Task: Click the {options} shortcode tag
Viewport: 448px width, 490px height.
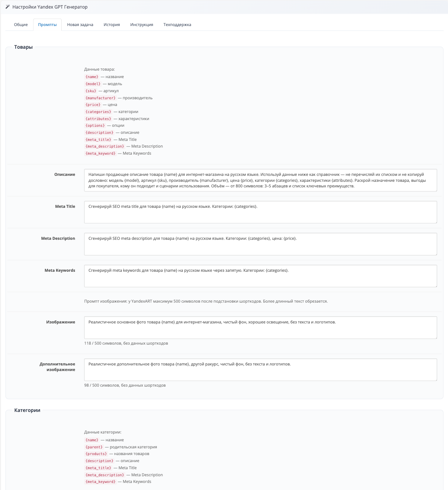Action: [x=95, y=126]
